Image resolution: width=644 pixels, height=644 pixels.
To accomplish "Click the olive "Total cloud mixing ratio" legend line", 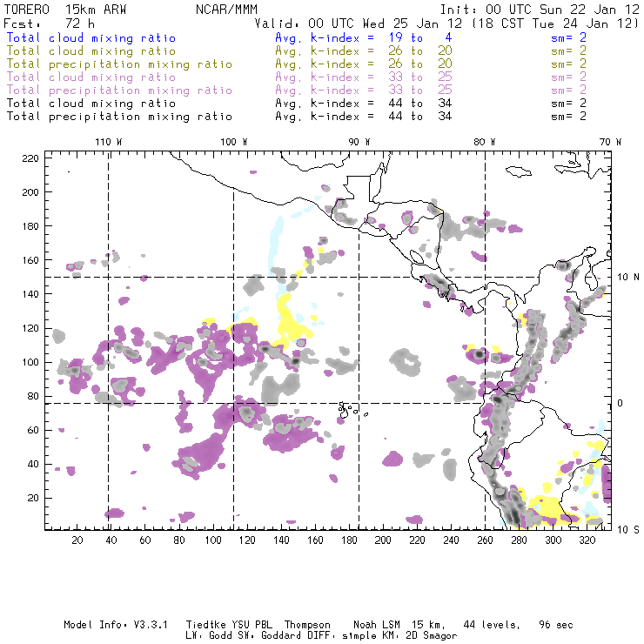I will pos(91,51).
